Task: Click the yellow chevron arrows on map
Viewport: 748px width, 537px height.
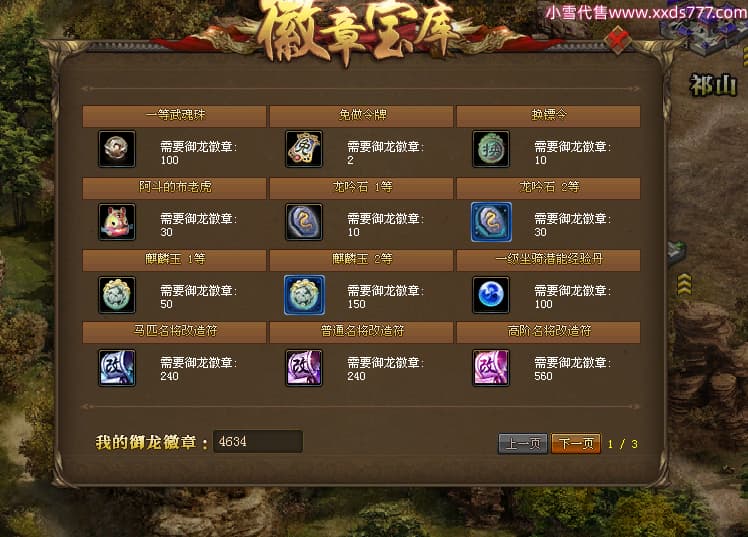Action: (x=684, y=284)
